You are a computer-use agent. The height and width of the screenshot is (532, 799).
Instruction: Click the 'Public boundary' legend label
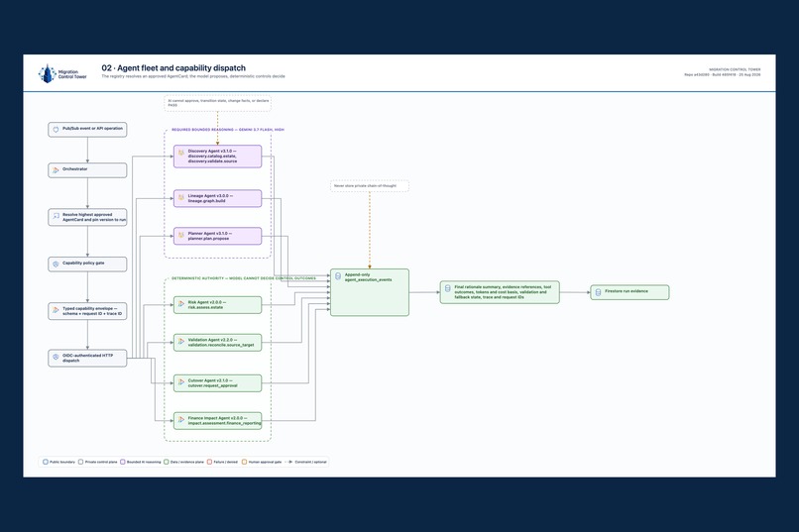[x=62, y=462]
